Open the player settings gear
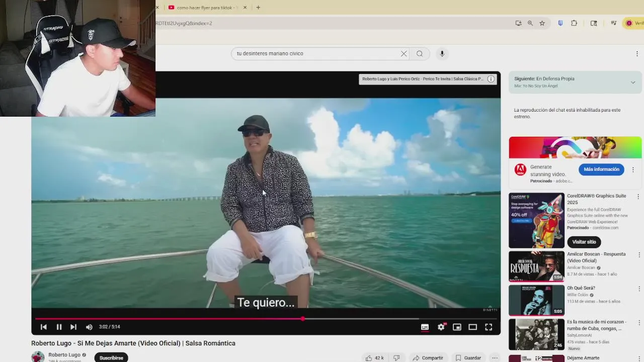Image resolution: width=644 pixels, height=362 pixels. 441,327
